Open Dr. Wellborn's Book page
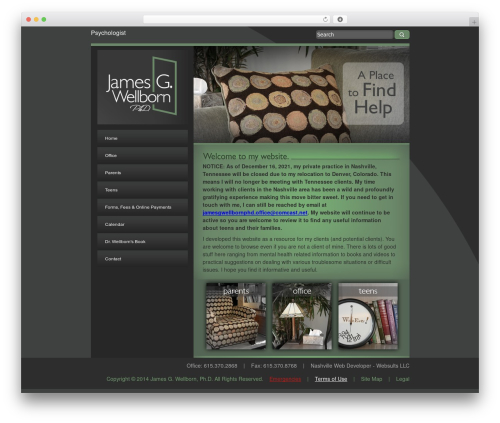This screenshot has height=423, width=500. click(142, 241)
